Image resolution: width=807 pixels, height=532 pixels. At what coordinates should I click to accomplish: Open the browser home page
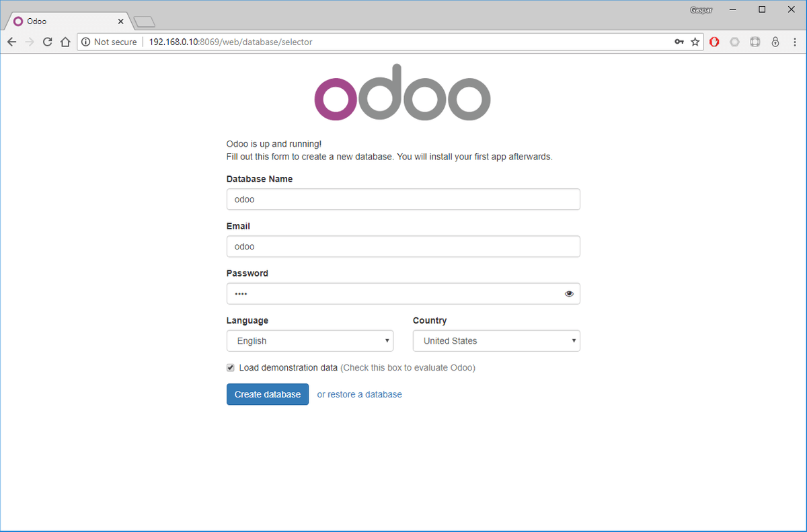coord(65,42)
